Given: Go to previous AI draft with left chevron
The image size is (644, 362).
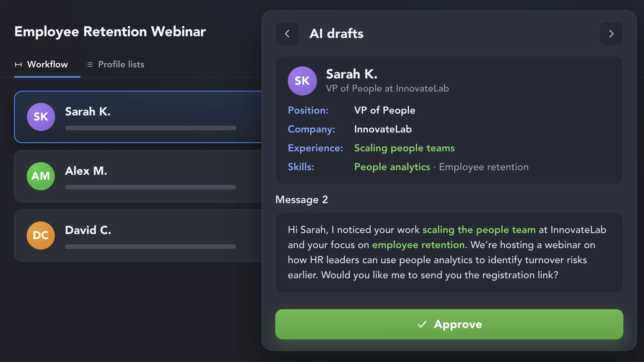Looking at the screenshot, I should click(287, 34).
